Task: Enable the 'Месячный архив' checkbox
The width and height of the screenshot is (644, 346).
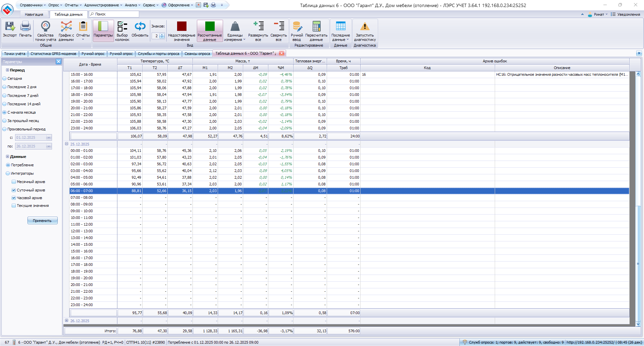Action: 14,182
